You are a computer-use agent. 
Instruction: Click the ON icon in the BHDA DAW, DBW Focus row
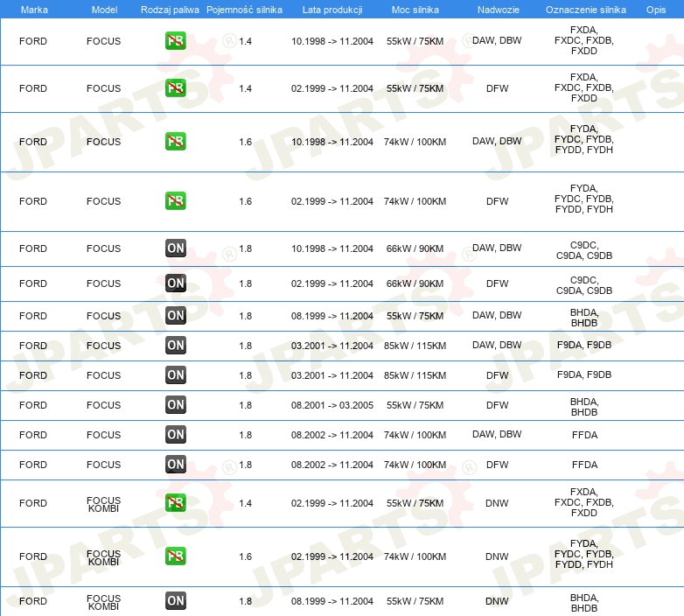pyautogui.click(x=176, y=316)
